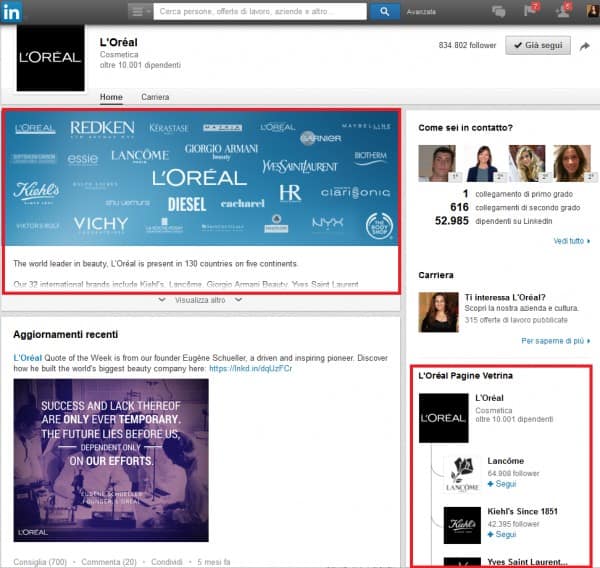
Task: Open the purple quote of the week image
Action: click(111, 460)
